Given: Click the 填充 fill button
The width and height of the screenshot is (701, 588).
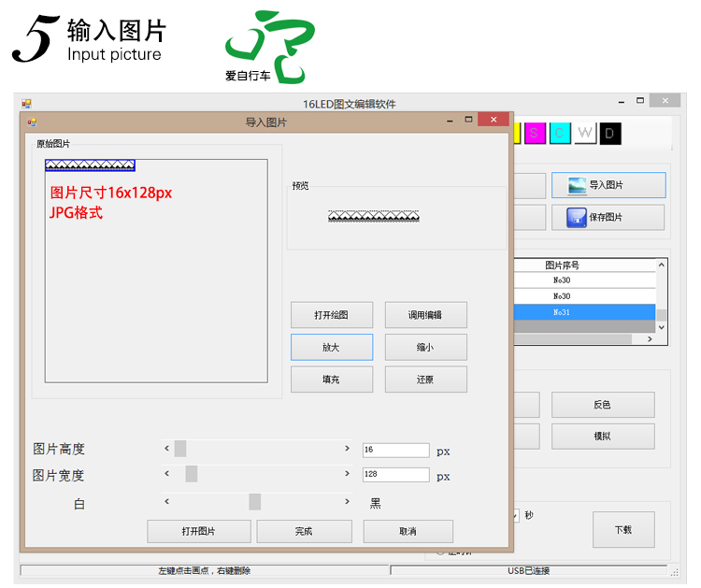Looking at the screenshot, I should point(331,380).
